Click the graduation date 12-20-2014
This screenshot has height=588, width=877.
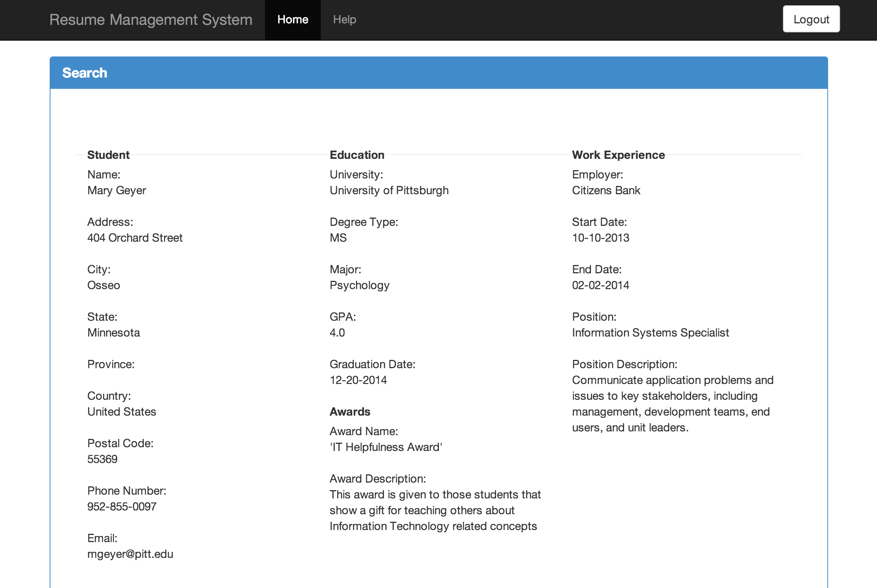pos(358,380)
